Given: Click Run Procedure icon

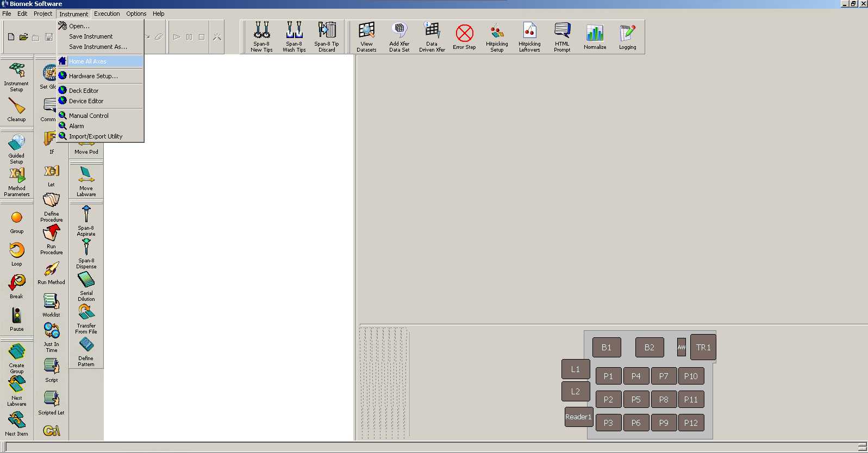Looking at the screenshot, I should [x=51, y=240].
